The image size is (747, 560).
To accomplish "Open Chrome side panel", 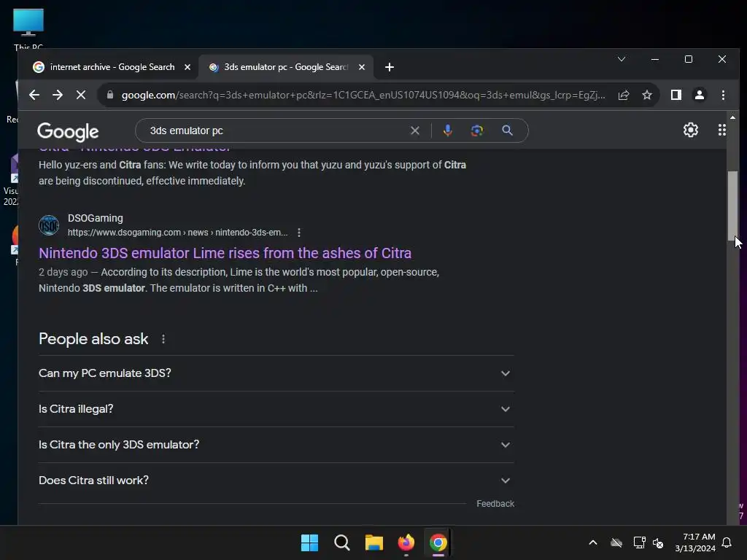I will coord(676,95).
